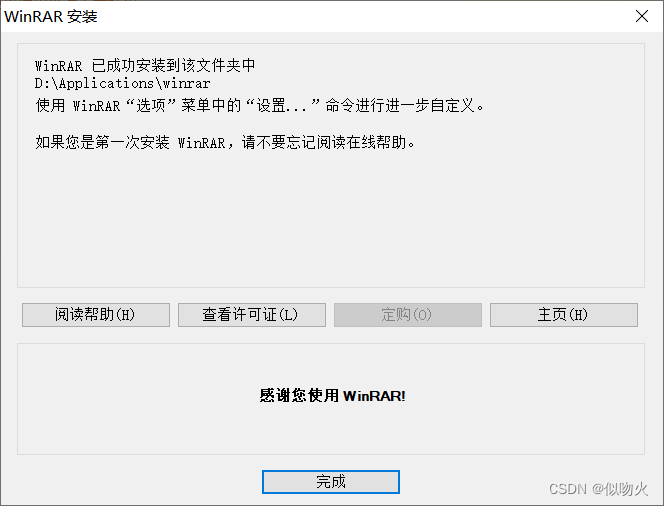Visit the 主页(H) homepage button
The height and width of the screenshot is (506, 664).
564,315
